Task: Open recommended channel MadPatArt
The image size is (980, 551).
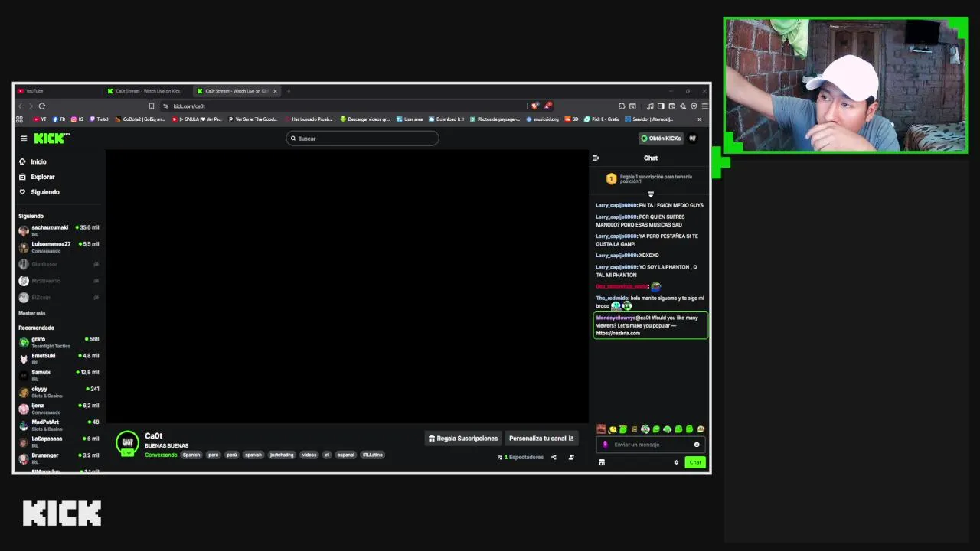Action: 58,425
